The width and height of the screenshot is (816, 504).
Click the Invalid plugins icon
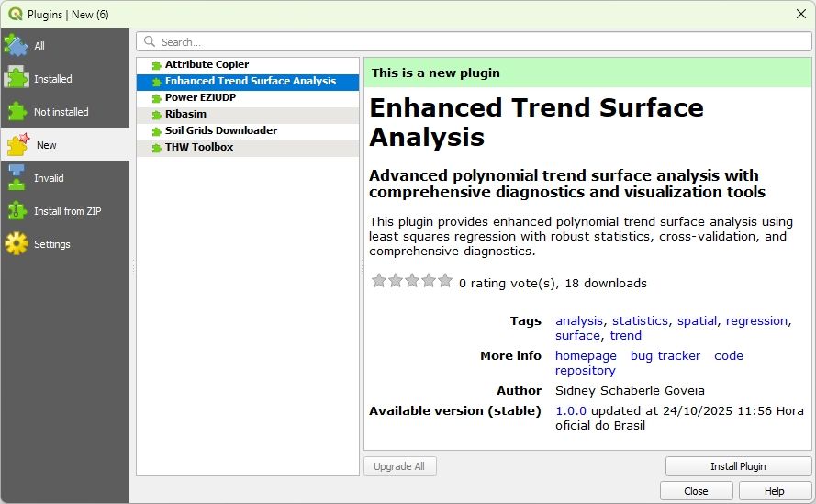coord(17,177)
